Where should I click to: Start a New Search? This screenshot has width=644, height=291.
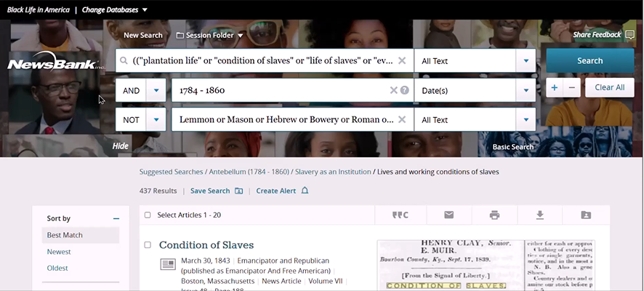pos(143,36)
